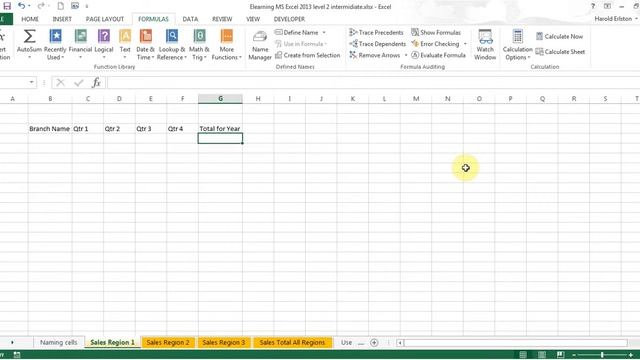This screenshot has height=360, width=640.
Task: Click the AutoSum sigma icon
Action: point(29,36)
